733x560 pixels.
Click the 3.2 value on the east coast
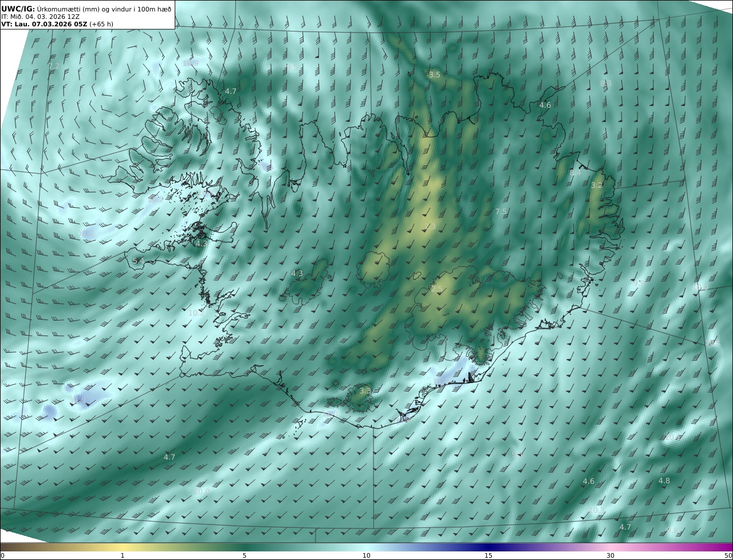pos(597,185)
